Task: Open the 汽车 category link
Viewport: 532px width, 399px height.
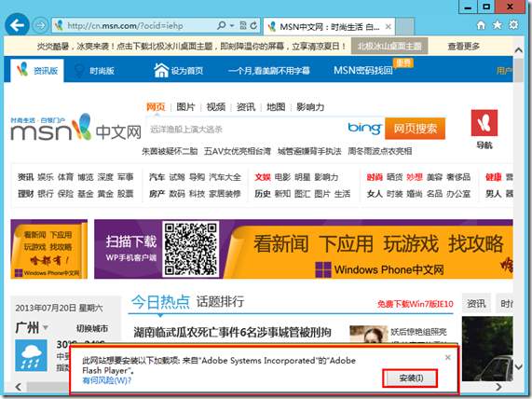Action: pos(157,177)
